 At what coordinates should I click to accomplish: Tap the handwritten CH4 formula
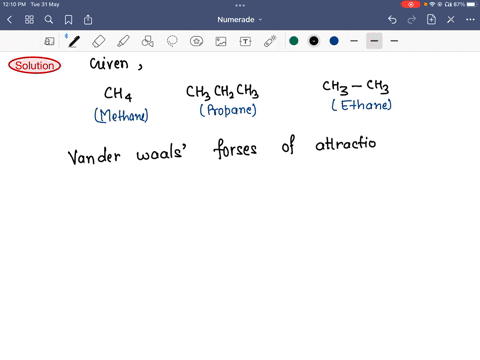coord(118,94)
